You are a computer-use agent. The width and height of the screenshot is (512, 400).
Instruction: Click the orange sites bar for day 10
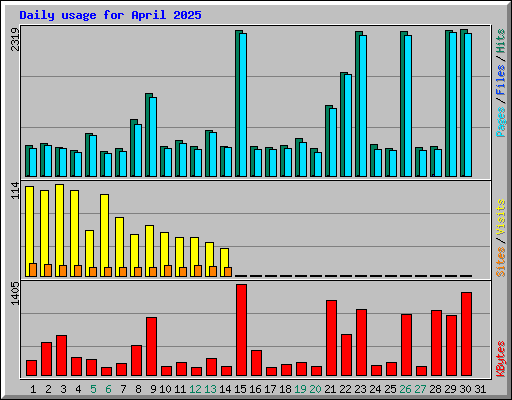[168, 271]
